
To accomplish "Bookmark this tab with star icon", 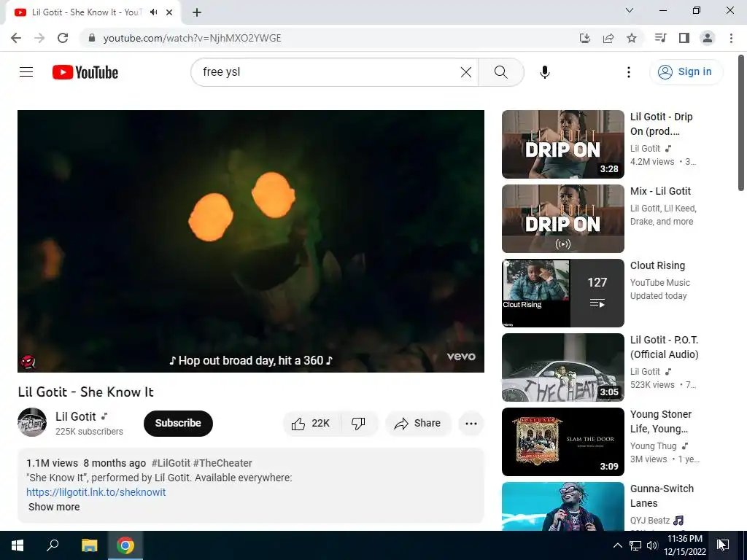I will click(x=632, y=38).
